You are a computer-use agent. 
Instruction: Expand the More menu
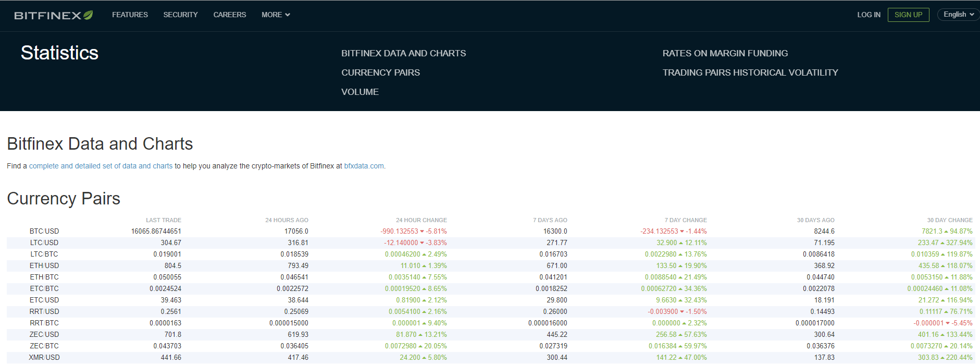click(x=276, y=15)
